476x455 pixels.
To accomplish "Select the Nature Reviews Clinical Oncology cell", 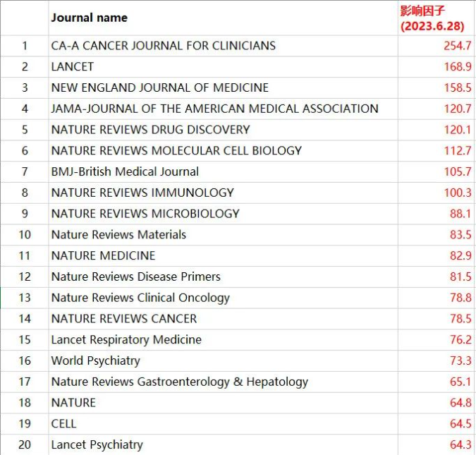I will click(x=223, y=298).
